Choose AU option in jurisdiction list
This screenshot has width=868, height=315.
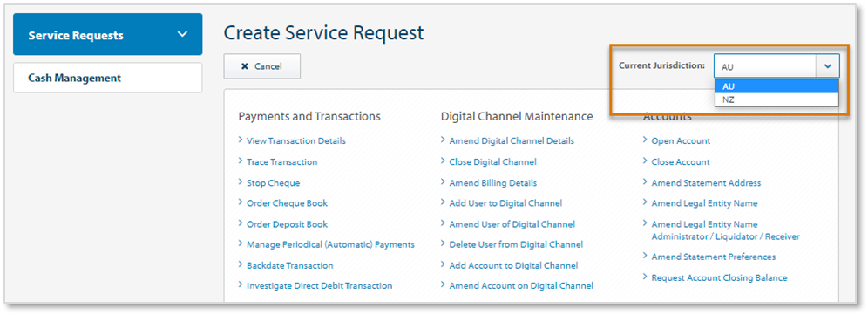(x=776, y=86)
